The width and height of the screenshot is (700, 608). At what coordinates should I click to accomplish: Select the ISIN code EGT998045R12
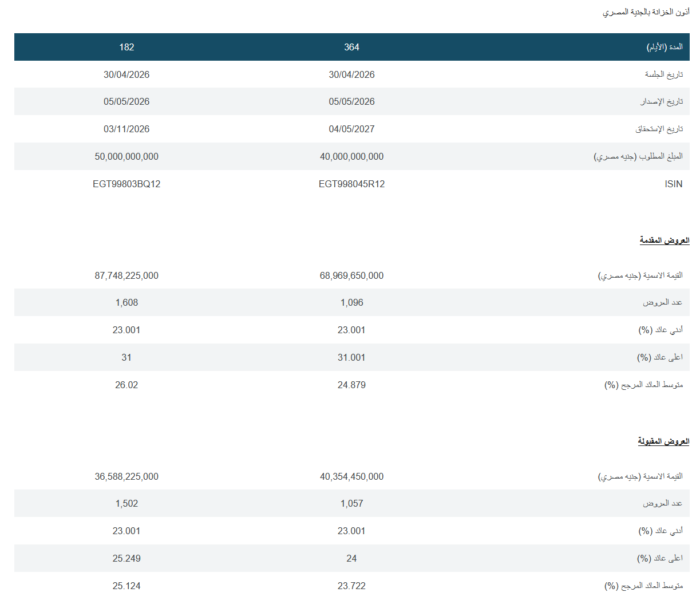point(351,184)
